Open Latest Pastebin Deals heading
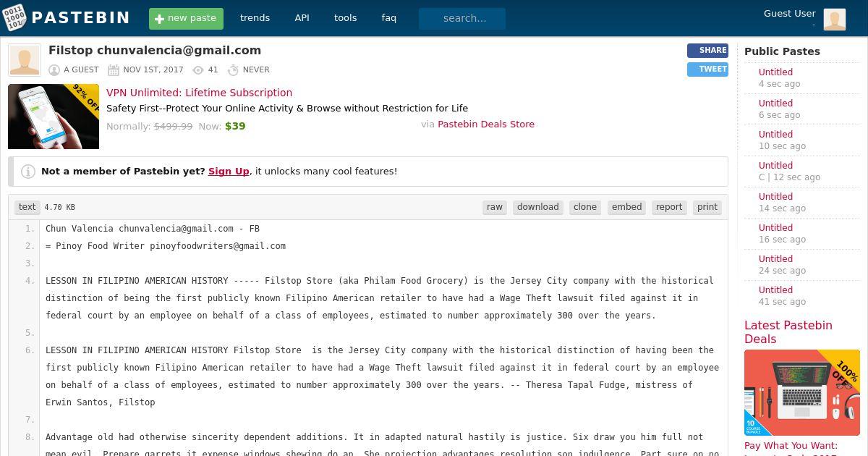The width and height of the screenshot is (868, 456). pyautogui.click(x=788, y=332)
